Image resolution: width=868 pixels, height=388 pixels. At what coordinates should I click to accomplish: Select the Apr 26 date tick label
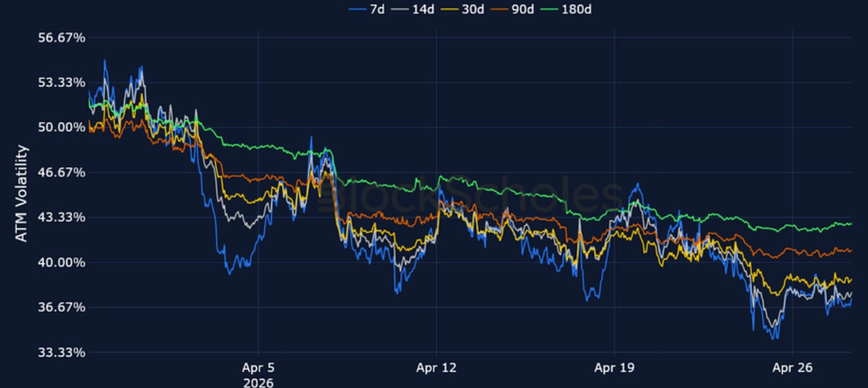793,368
